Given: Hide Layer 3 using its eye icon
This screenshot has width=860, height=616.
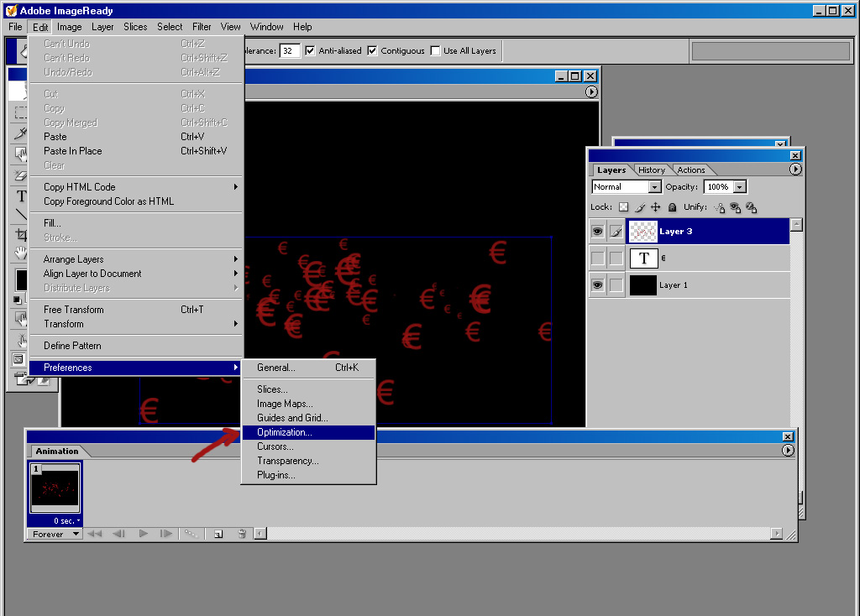Looking at the screenshot, I should [597, 232].
